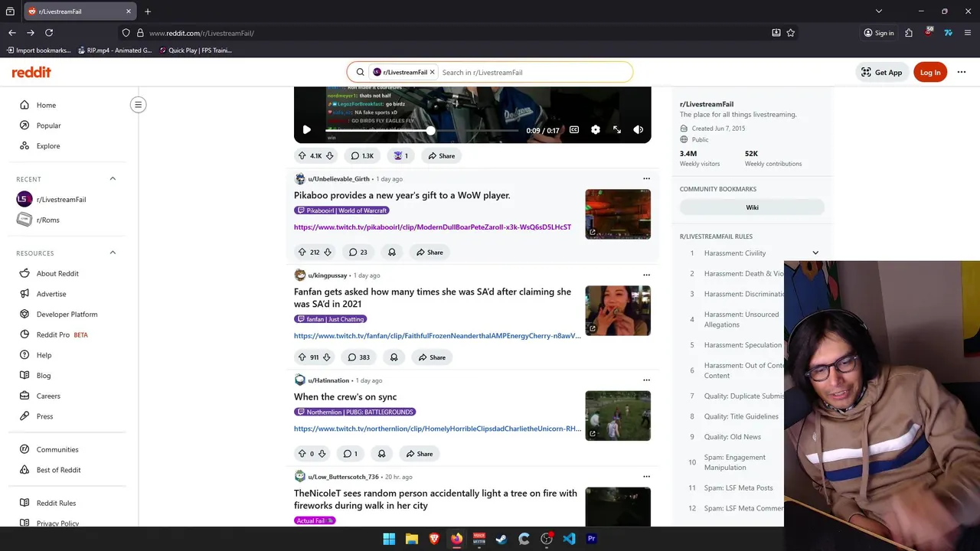Upvote the Pikaboo WoW post
This screenshot has height=551, width=980.
(302, 253)
